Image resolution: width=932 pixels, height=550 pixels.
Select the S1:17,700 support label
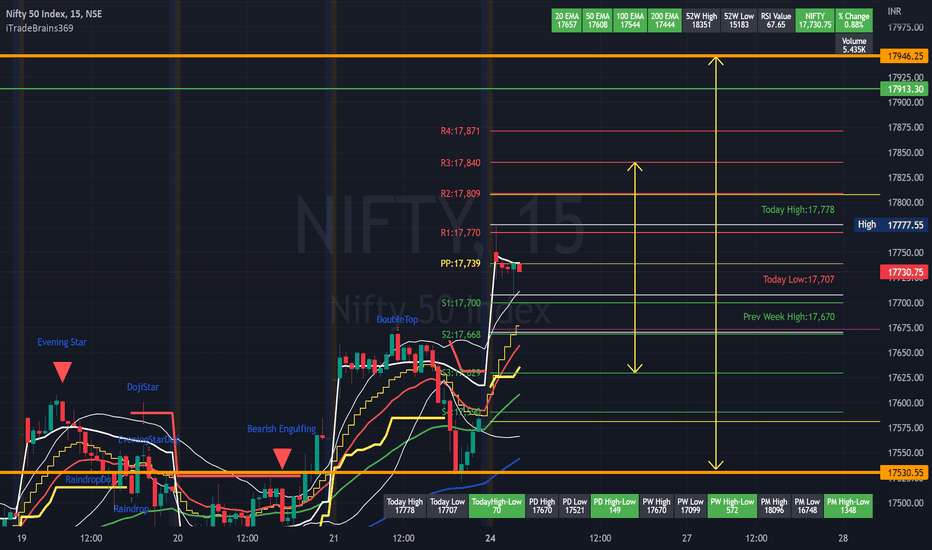point(461,303)
